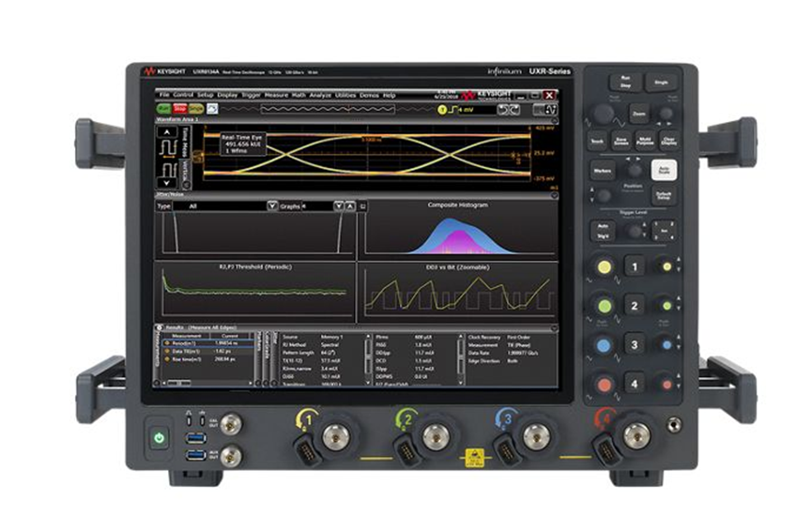Click the Composite Histogram graph
This screenshot has height=515, width=812.
tap(458, 231)
